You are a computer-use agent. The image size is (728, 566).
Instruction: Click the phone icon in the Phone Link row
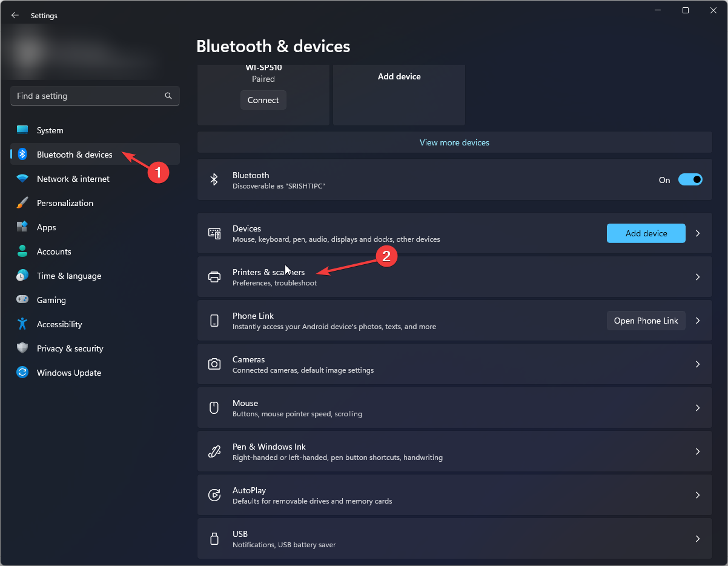coord(214,321)
